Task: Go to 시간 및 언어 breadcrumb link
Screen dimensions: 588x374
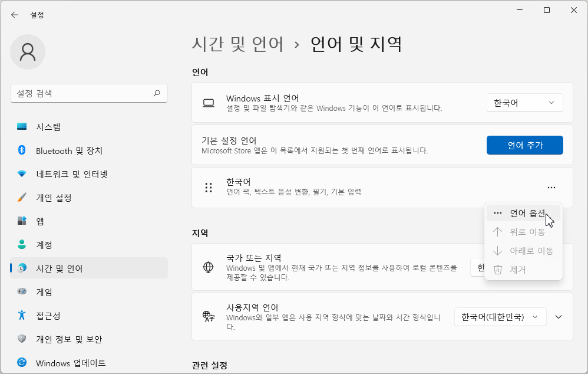Action: coord(238,44)
